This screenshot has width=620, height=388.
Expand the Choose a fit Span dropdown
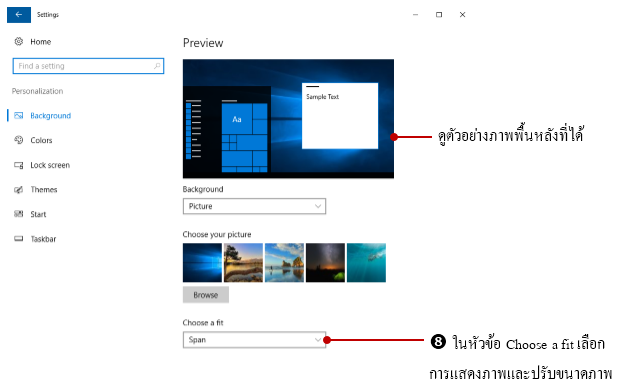(x=254, y=340)
